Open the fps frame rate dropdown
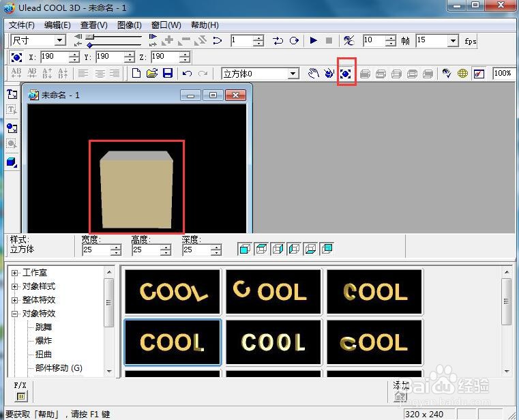The width and height of the screenshot is (519, 420). coord(453,40)
